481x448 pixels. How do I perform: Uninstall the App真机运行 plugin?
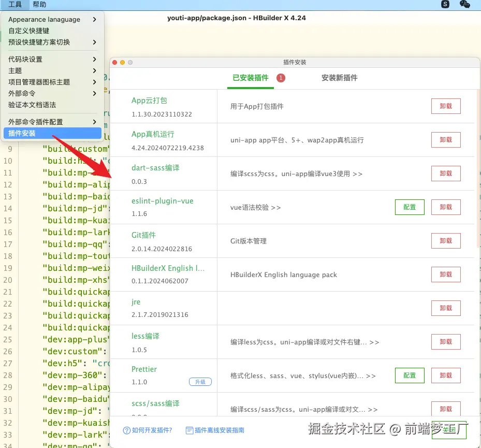446,140
